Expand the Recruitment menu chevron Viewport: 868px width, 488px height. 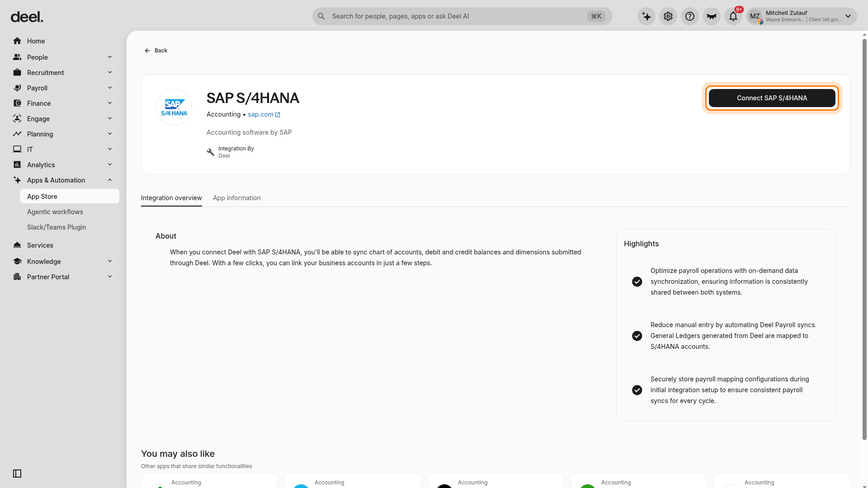[110, 72]
